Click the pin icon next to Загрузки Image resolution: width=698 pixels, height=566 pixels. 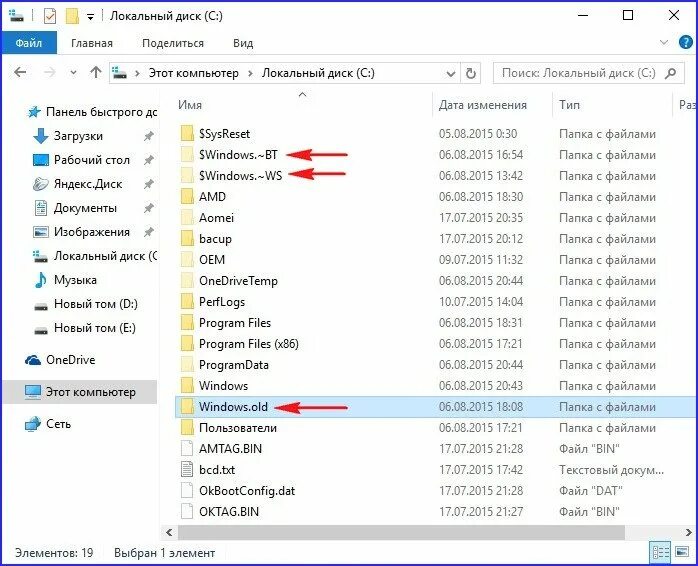click(x=149, y=136)
